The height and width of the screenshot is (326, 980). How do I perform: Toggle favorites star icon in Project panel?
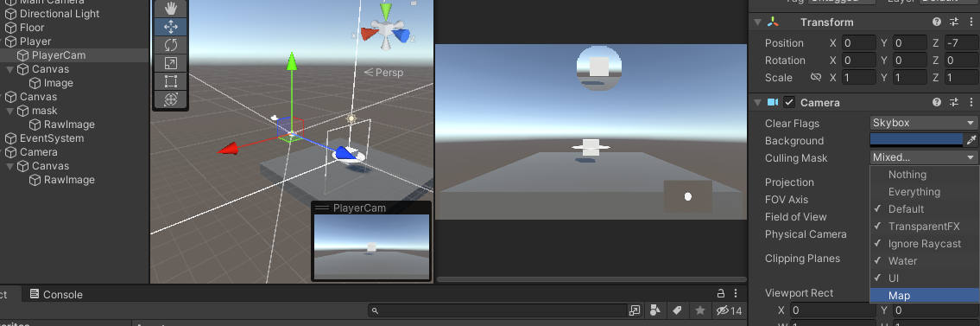click(700, 310)
